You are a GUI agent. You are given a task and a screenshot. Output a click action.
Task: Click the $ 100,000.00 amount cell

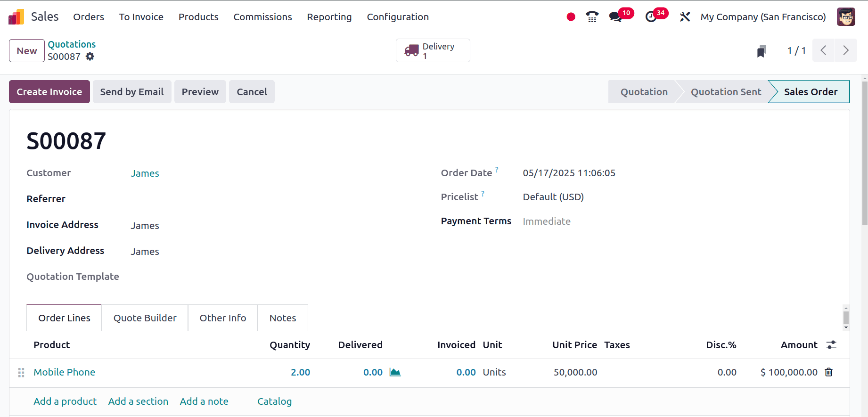pos(789,372)
